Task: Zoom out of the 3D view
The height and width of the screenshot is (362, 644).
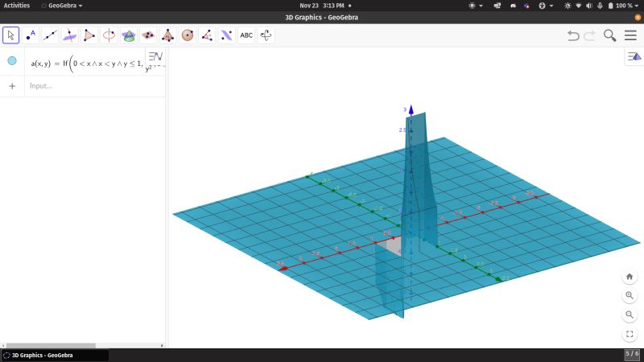Action: pos(630,315)
